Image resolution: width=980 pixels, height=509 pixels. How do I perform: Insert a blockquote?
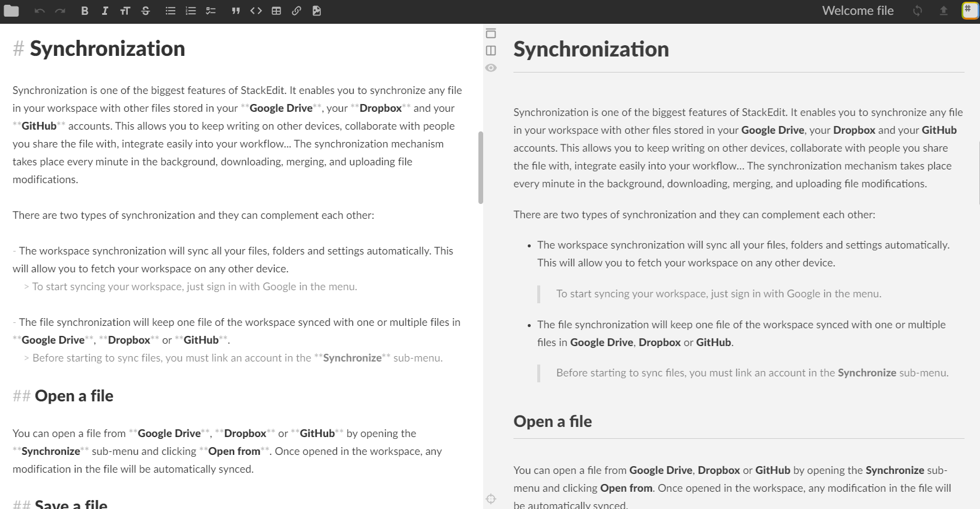(x=236, y=11)
